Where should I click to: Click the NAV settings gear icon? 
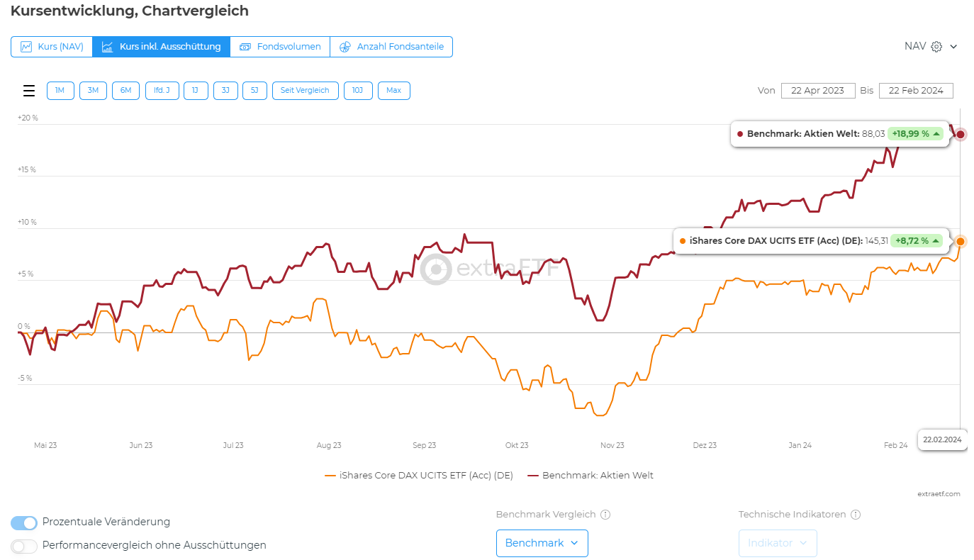936,47
